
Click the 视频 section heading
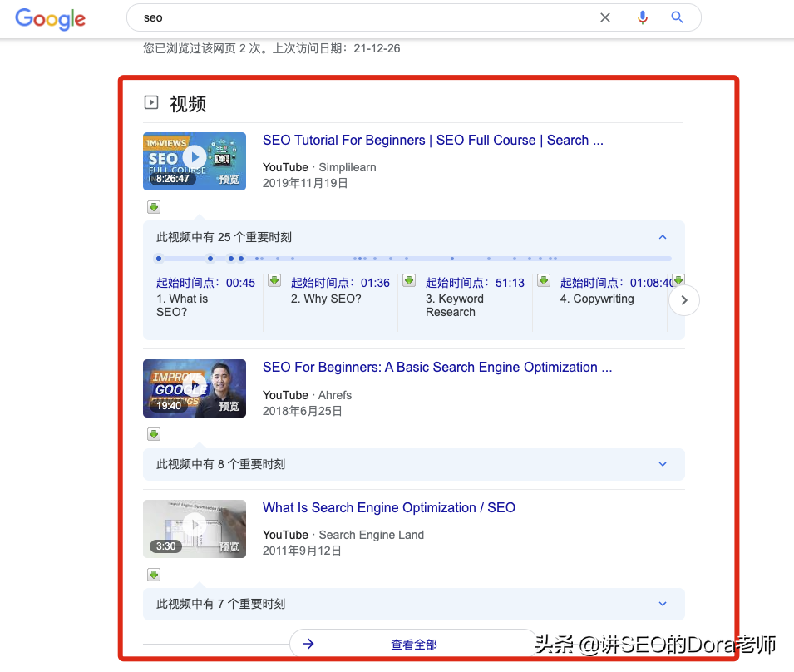coord(188,104)
